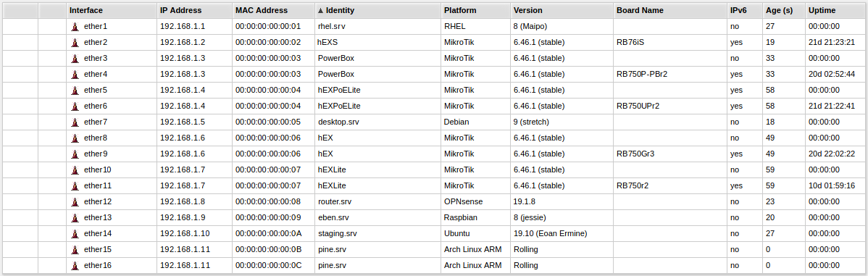The image size is (868, 276).
Task: Select the ether7 interface icon
Action: (75, 122)
